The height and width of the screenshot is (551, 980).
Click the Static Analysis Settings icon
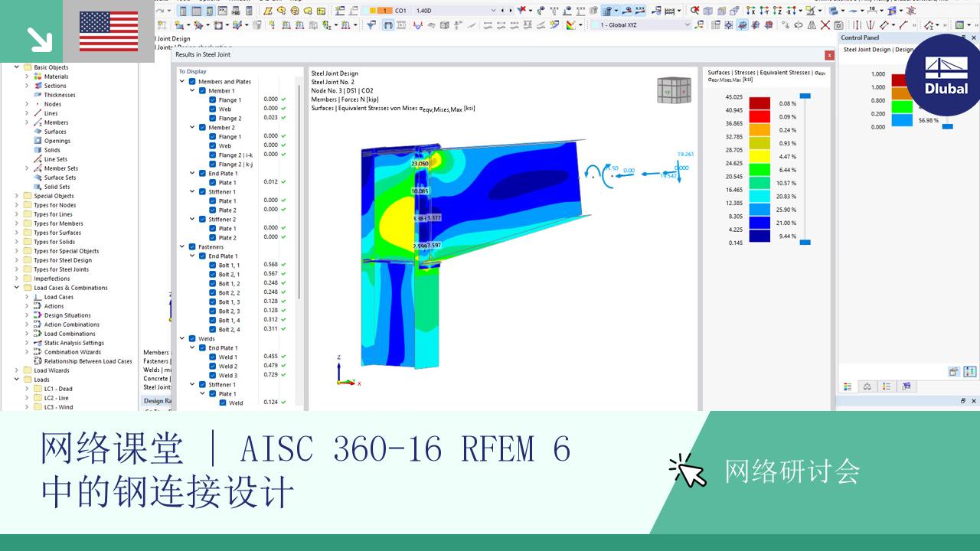coord(38,343)
